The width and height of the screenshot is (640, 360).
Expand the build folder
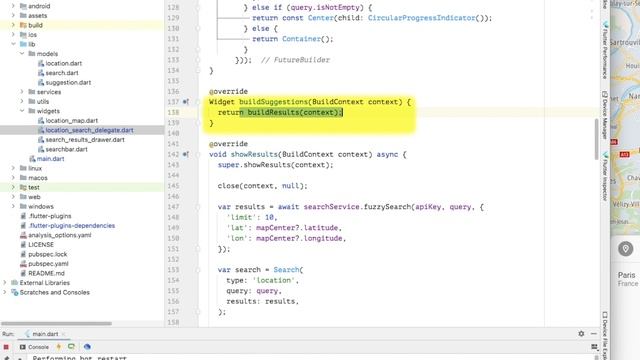[13, 25]
